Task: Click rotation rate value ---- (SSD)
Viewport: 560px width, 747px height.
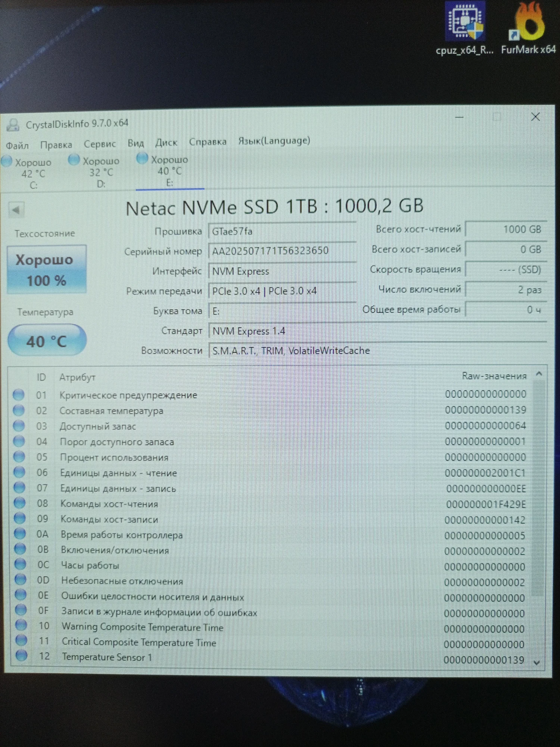Action: [506, 270]
